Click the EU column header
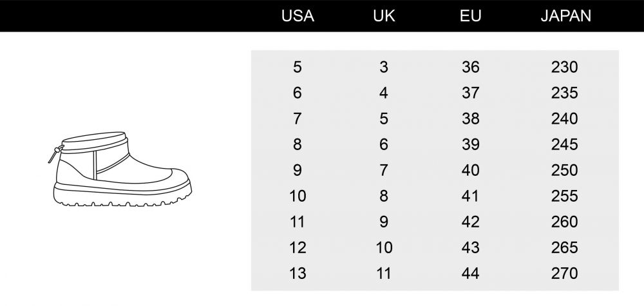644x306 pixels. [470, 16]
